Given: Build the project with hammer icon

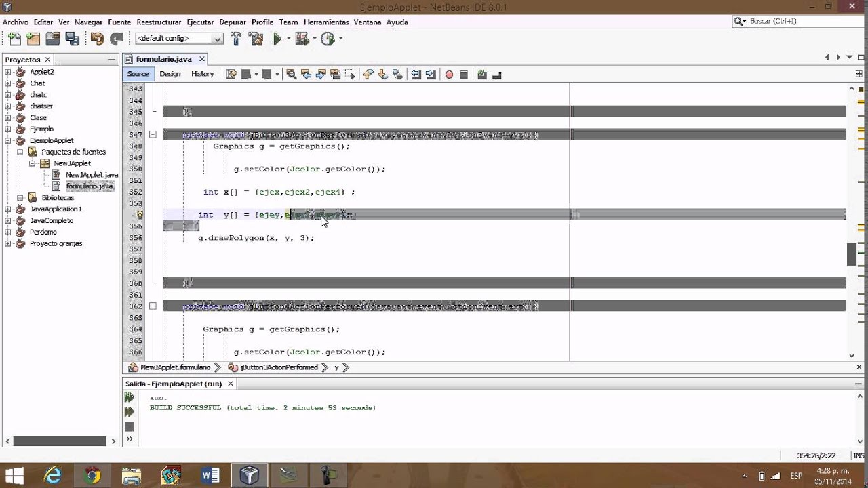Looking at the screenshot, I should point(236,39).
